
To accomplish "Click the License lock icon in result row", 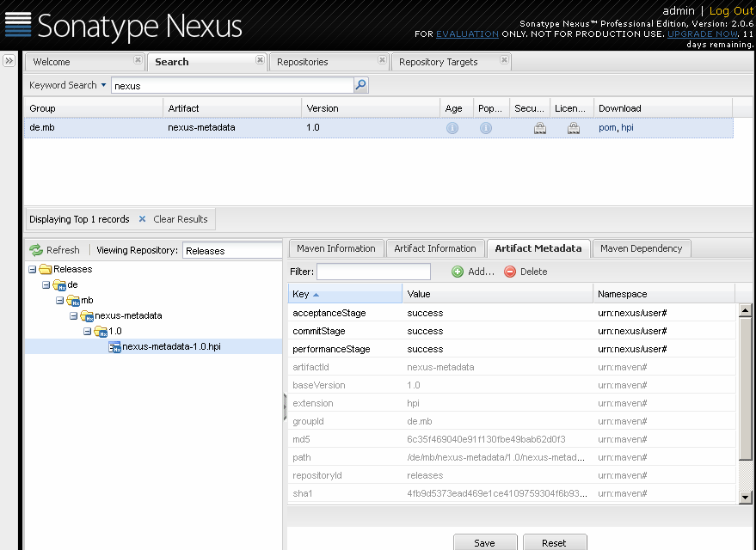I will point(574,128).
